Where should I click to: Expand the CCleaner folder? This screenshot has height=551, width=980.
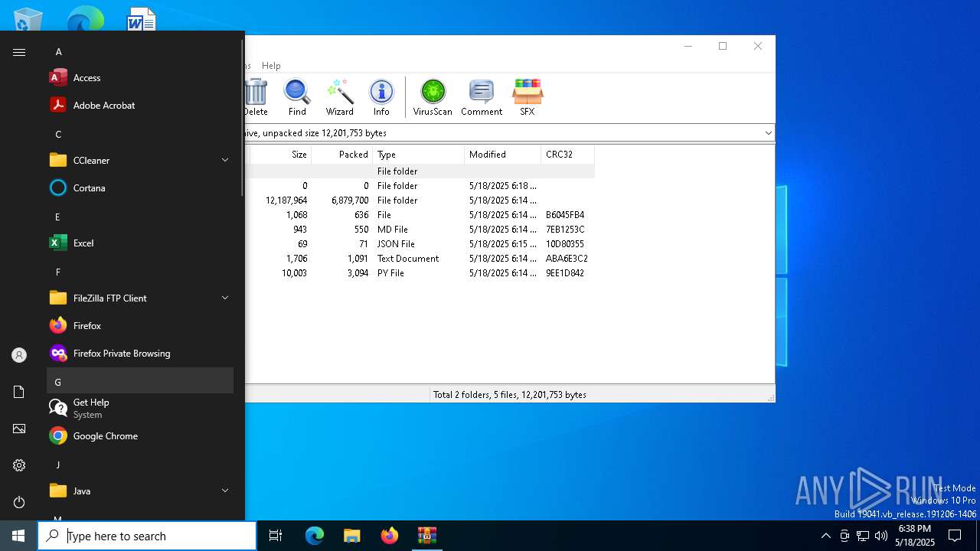[140, 160]
